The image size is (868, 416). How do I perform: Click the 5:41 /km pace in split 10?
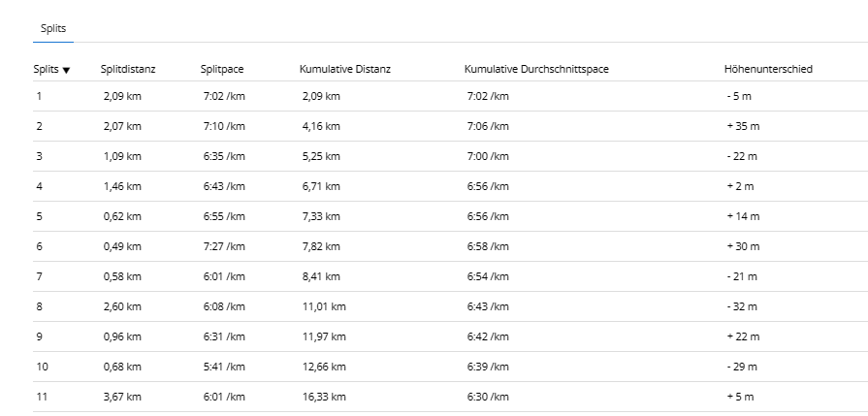coord(224,367)
